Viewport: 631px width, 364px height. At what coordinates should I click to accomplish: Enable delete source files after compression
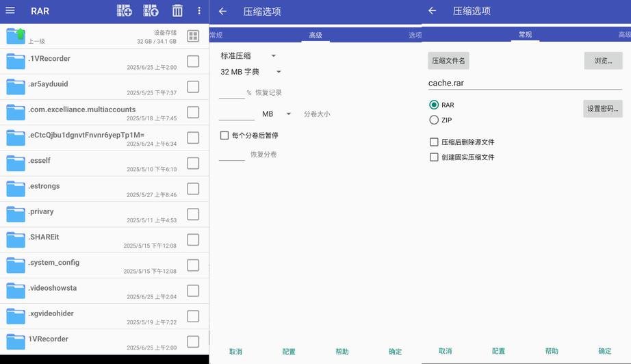click(x=434, y=142)
